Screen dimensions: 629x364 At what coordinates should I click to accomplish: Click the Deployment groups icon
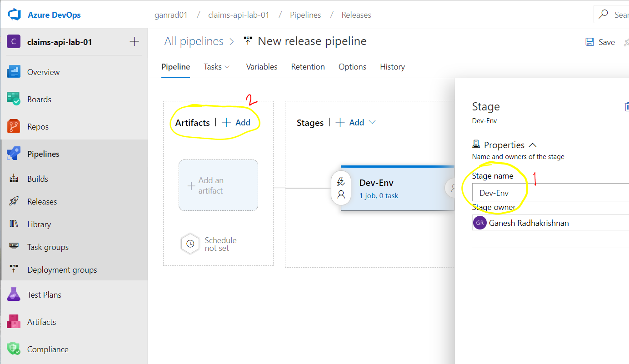pyautogui.click(x=14, y=269)
